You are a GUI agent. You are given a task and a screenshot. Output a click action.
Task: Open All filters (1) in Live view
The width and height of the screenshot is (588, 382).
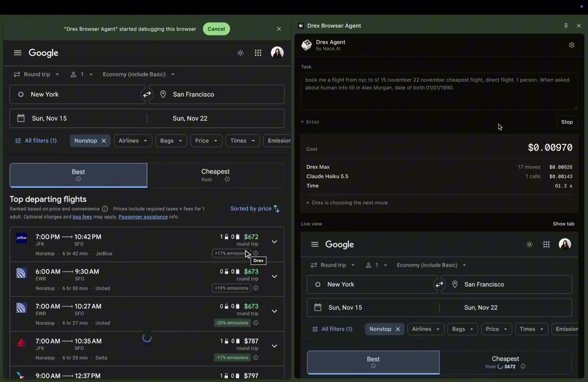point(332,329)
